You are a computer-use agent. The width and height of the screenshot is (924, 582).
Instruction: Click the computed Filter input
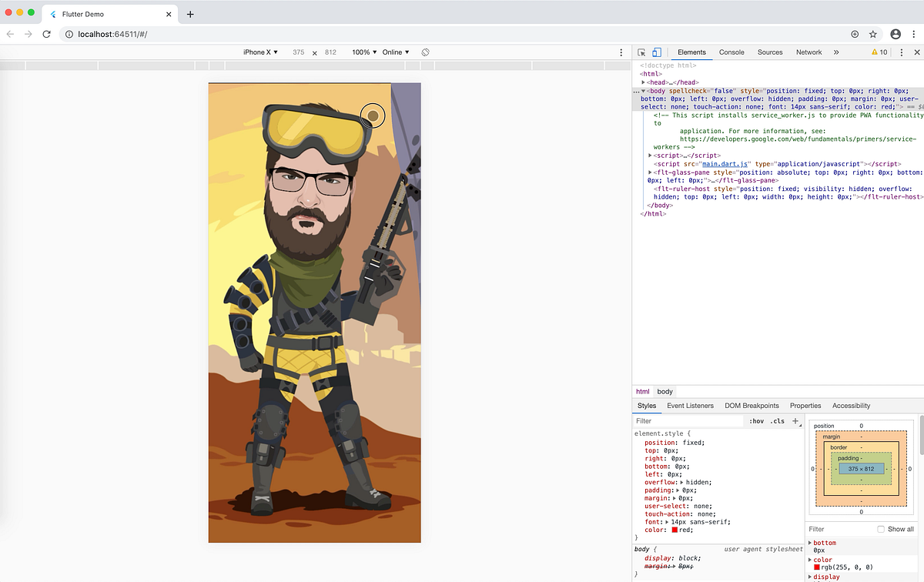point(839,529)
